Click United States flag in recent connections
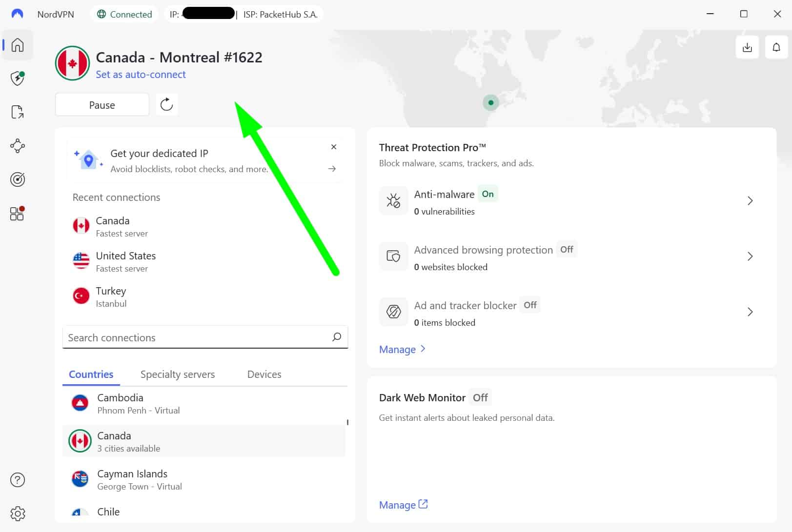The height and width of the screenshot is (532, 792). [x=81, y=260]
